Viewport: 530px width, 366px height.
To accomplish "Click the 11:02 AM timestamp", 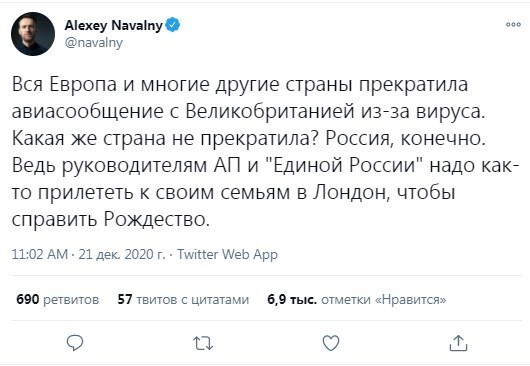I will point(40,254).
